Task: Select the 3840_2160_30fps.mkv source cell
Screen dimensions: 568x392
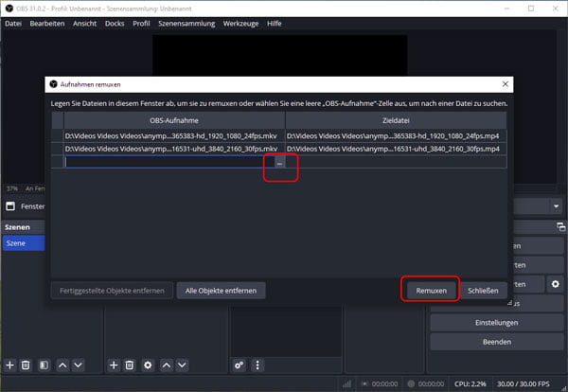Action: pyautogui.click(x=174, y=149)
